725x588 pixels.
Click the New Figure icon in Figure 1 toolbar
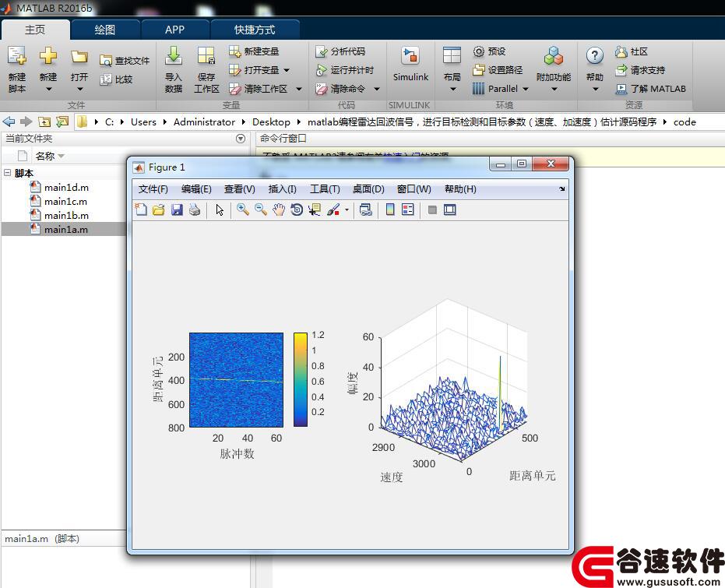click(x=140, y=209)
